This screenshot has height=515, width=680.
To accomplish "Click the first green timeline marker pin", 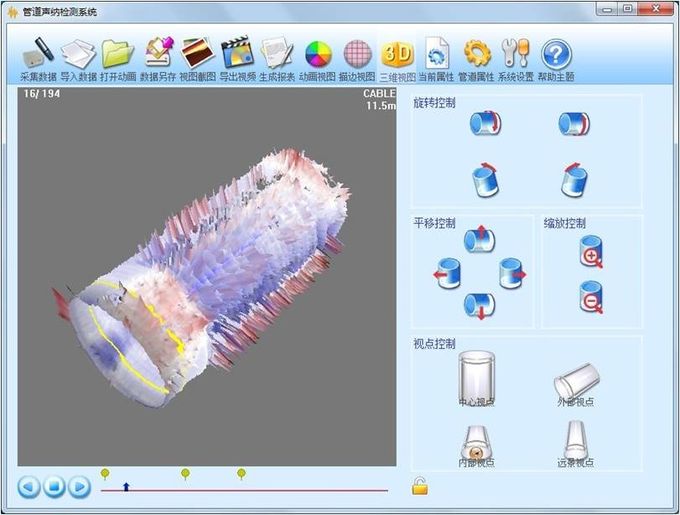I will pyautogui.click(x=105, y=473).
